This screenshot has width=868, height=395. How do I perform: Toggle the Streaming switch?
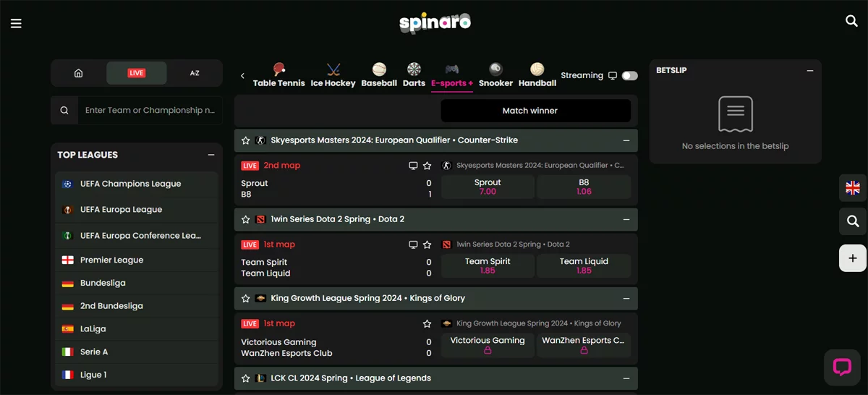tap(629, 75)
